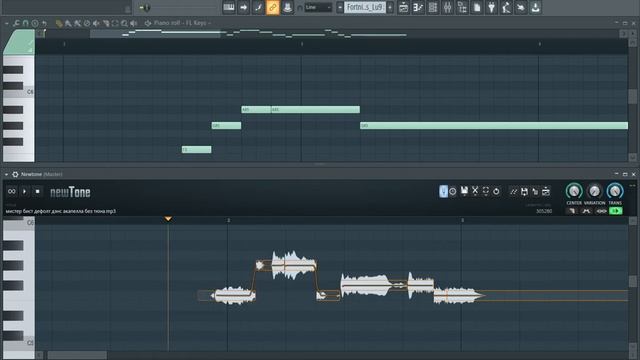Select the Piano roll Delete tool
This screenshot has height=360, width=640.
point(87,23)
